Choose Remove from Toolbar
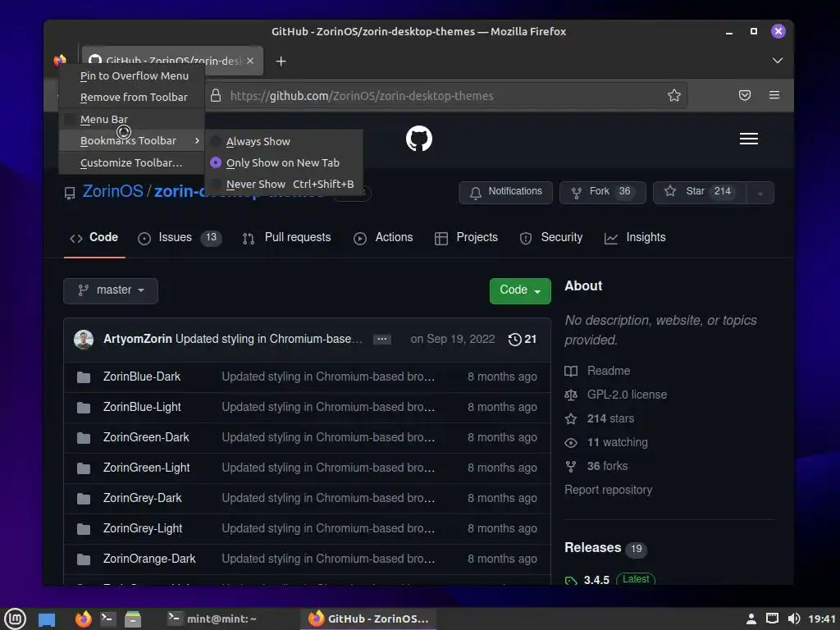 click(132, 97)
